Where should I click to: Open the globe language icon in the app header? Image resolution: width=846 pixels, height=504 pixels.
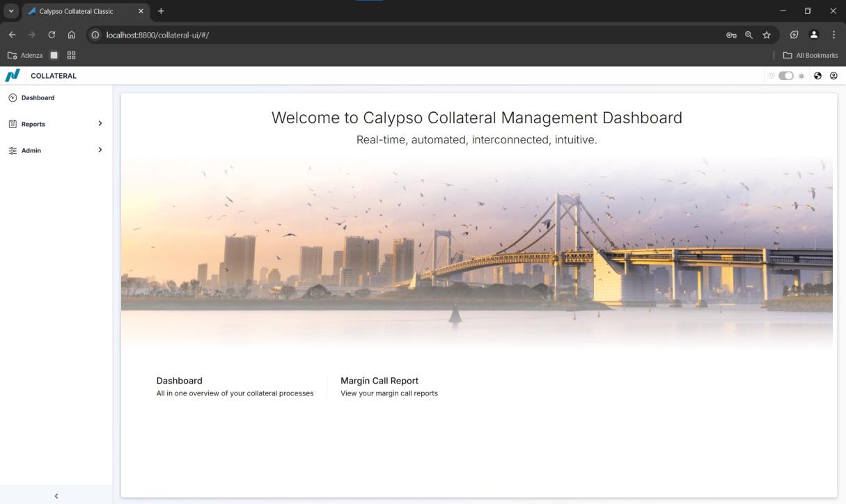coord(818,76)
